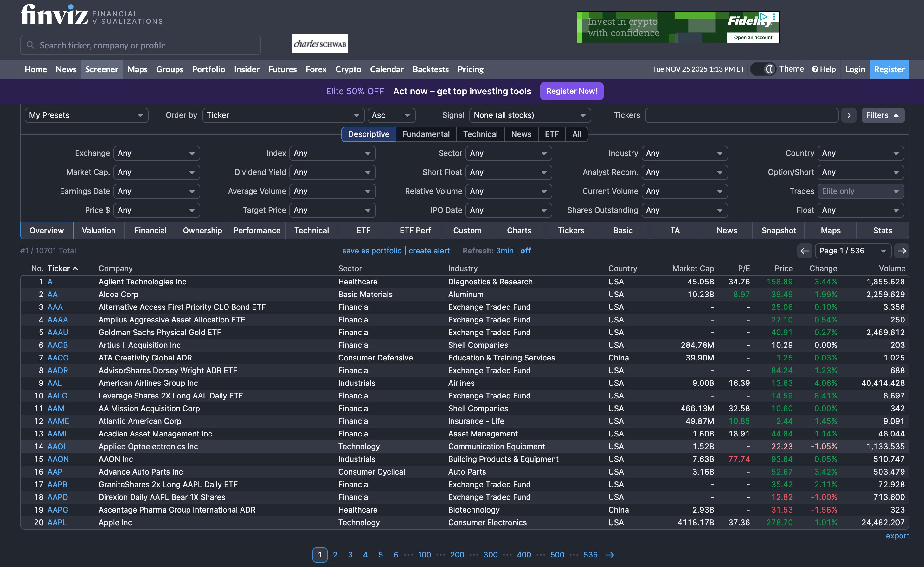Collapse Filters using the chevron icon
Screen dimensions: 924x567
tap(896, 115)
